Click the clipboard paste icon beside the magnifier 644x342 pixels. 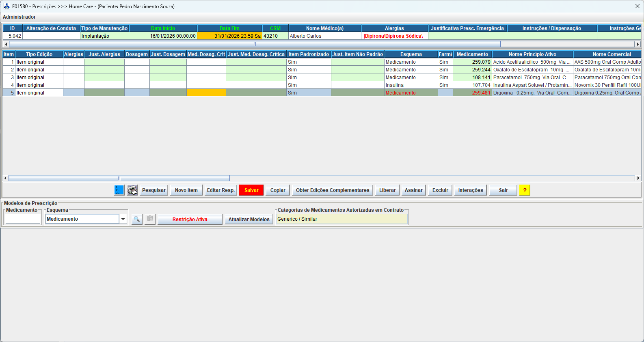150,219
